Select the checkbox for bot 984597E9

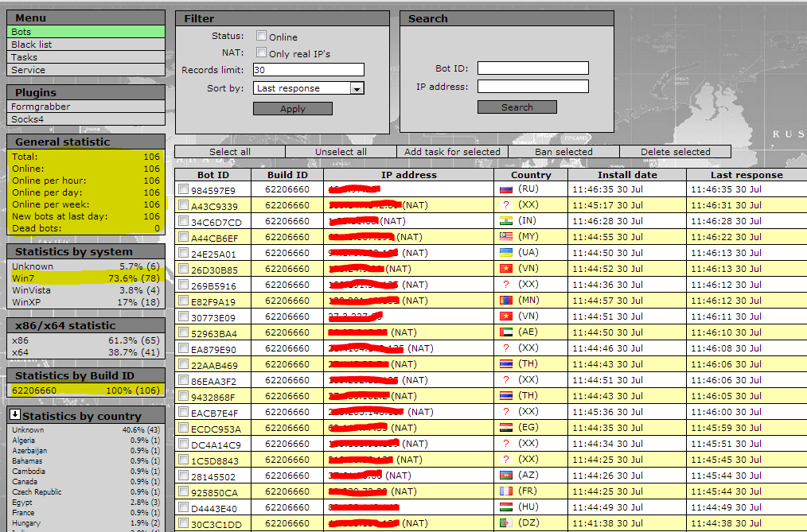[x=183, y=189]
